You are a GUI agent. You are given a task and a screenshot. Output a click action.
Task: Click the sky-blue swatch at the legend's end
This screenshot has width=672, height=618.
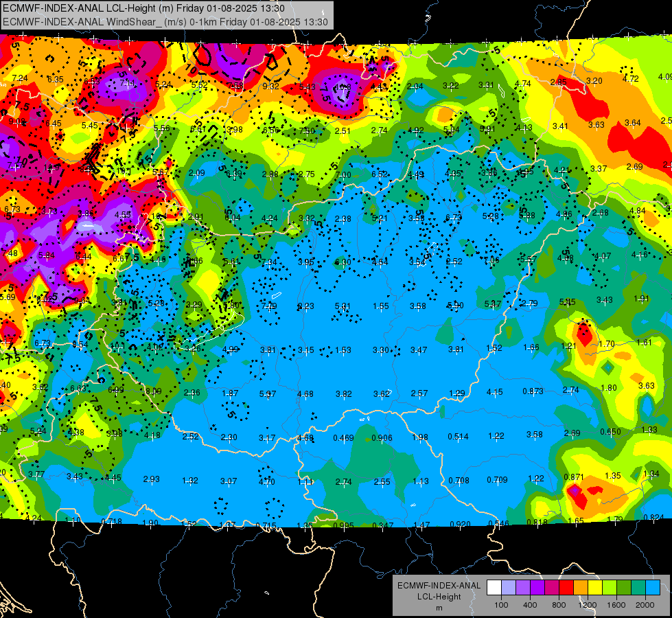(x=653, y=588)
